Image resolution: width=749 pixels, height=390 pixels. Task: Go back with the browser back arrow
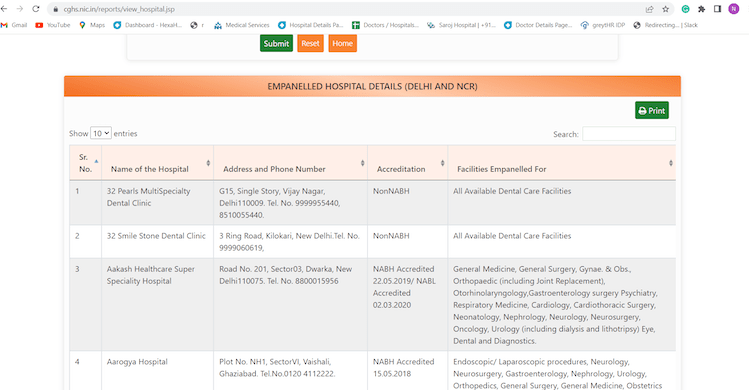[4, 9]
